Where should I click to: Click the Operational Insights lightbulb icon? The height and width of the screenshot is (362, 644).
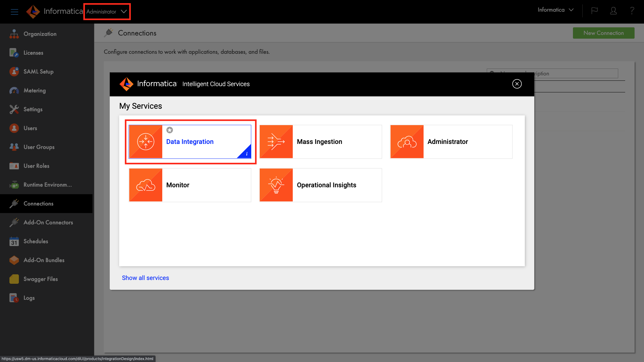tap(276, 185)
